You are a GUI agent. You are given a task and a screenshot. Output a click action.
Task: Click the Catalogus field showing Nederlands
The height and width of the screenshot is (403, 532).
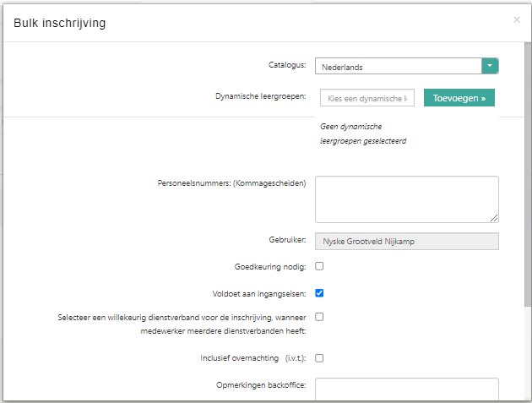pos(398,67)
